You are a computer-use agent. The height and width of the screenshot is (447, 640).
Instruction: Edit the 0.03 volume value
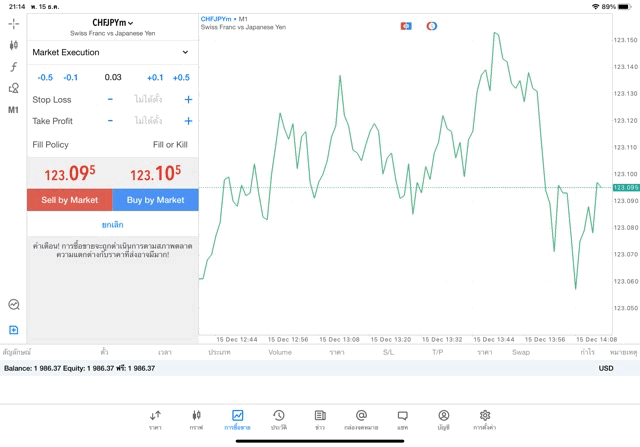[x=113, y=77]
